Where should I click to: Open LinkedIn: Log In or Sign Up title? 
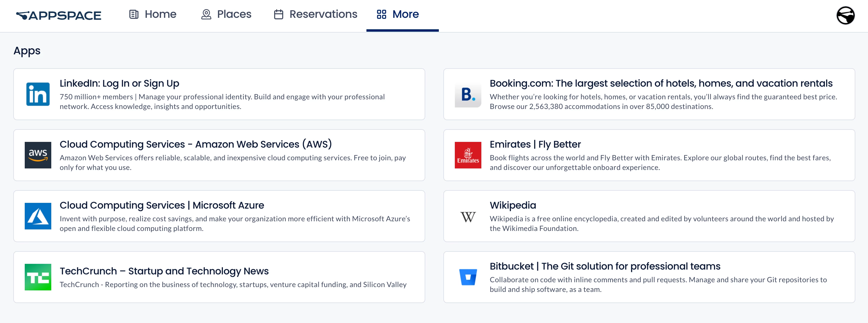point(119,83)
